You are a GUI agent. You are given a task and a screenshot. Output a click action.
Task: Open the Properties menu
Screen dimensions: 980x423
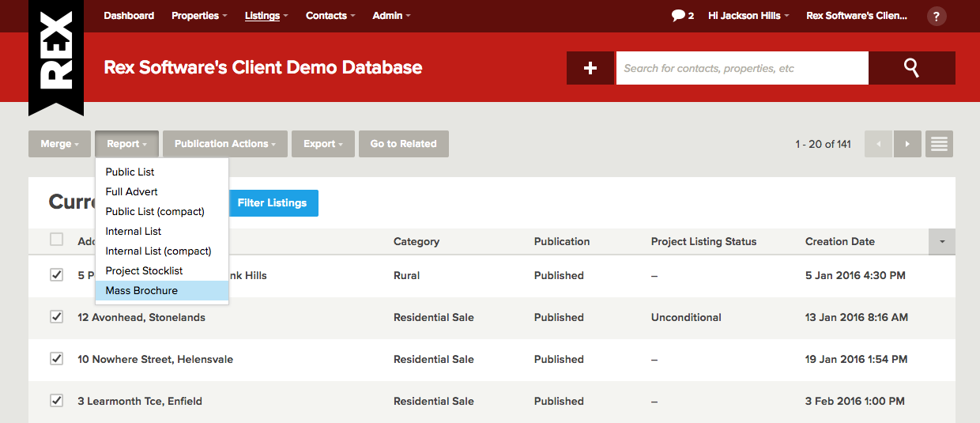[199, 16]
